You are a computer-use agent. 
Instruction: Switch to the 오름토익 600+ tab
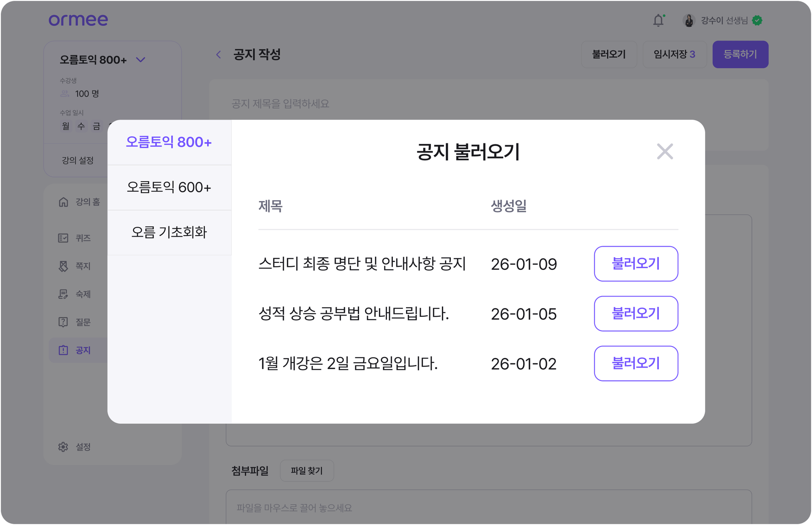169,187
